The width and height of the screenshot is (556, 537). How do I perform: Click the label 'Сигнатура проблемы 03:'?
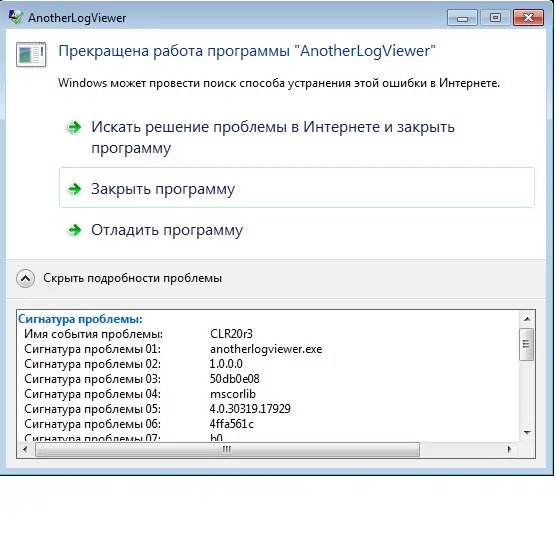[x=93, y=379]
